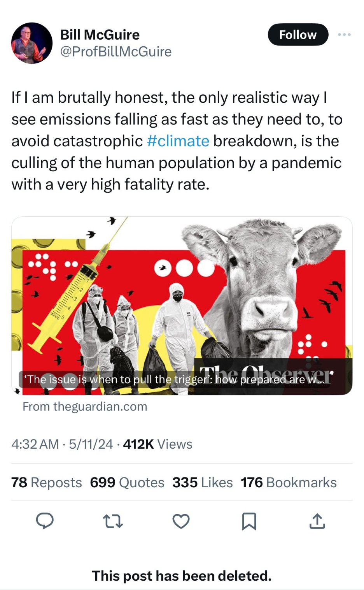Tap the repost arrows icon
The image size is (364, 590).
[x=113, y=521]
